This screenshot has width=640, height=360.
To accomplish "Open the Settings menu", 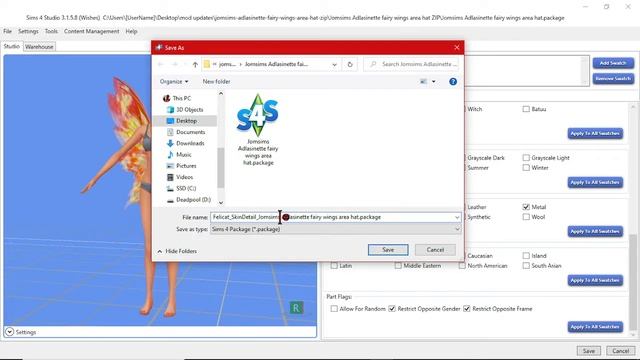I will pos(28,31).
